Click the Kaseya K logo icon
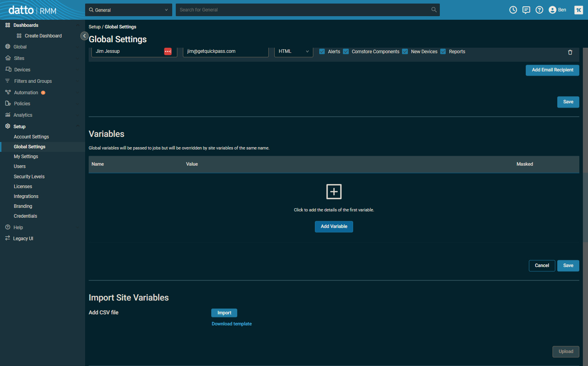This screenshot has width=588, height=366. click(x=579, y=10)
